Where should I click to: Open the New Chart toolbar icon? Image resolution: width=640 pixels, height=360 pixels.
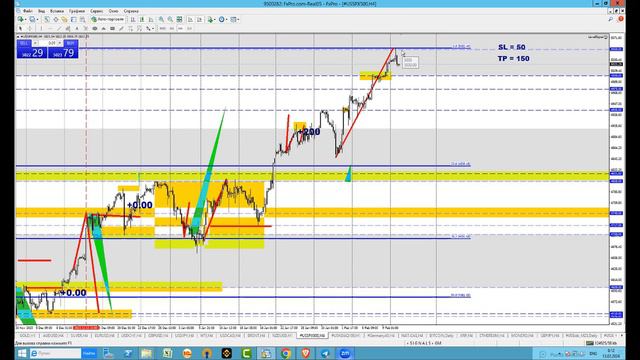(20, 19)
